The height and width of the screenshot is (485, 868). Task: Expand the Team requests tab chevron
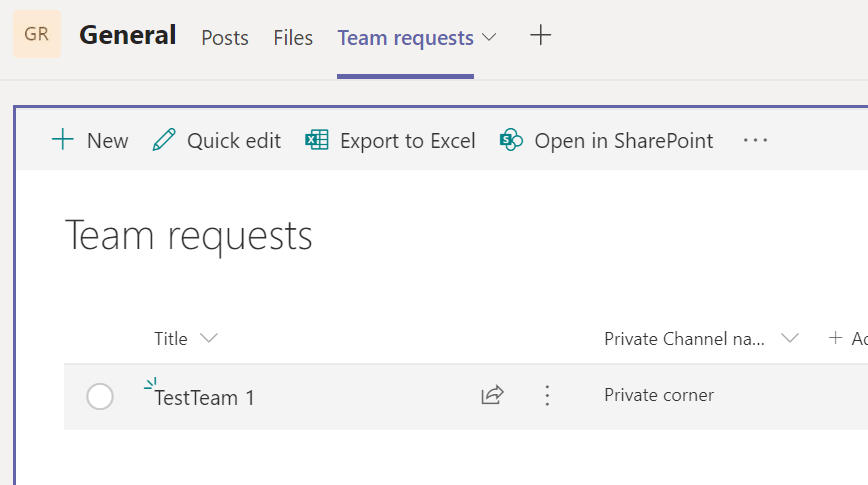coord(489,37)
